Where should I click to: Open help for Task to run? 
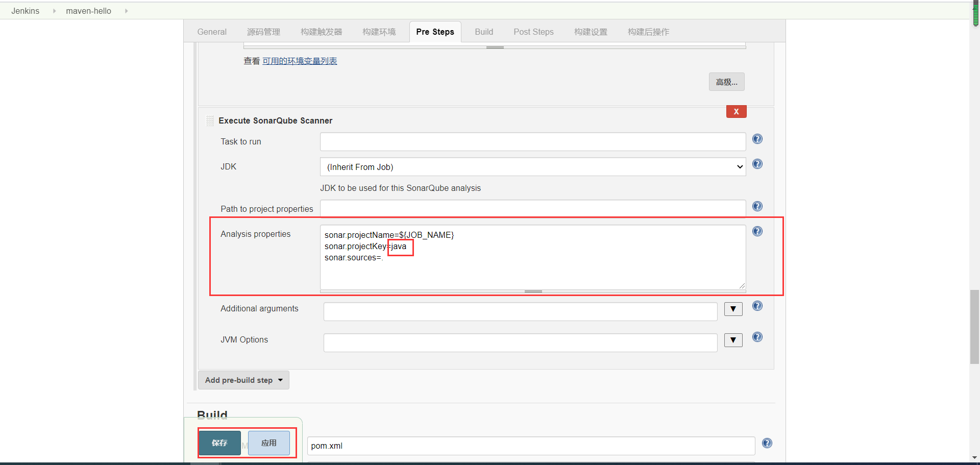click(x=757, y=139)
